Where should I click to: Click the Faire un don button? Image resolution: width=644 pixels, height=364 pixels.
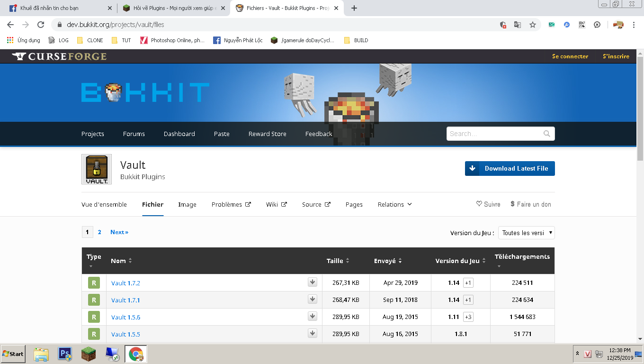pyautogui.click(x=531, y=204)
